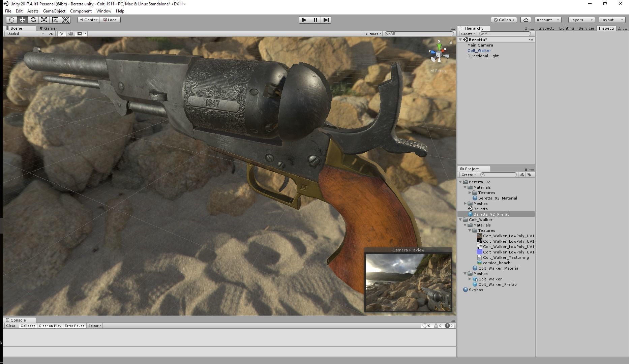Switch pivot mode with the Center button
The width and height of the screenshot is (629, 364).
tap(88, 20)
